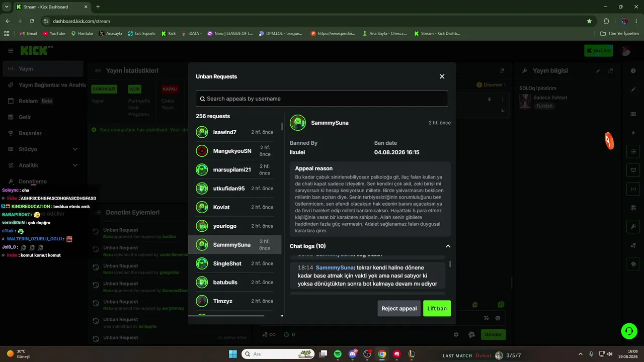The image size is (644, 362).
Task: Go back in browser history
Action: tap(8, 21)
